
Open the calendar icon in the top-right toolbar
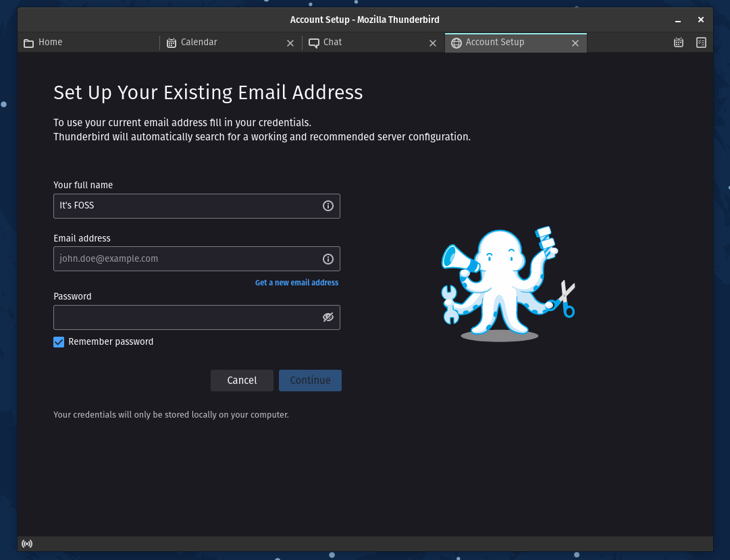(x=679, y=43)
